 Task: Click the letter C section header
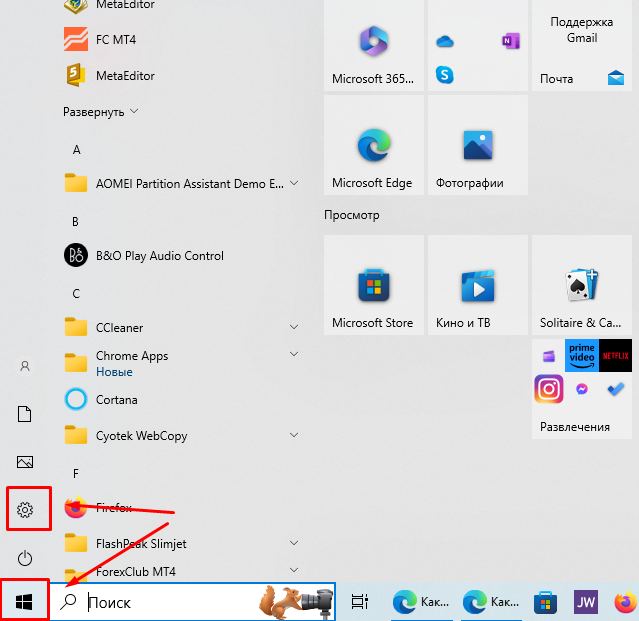click(76, 294)
